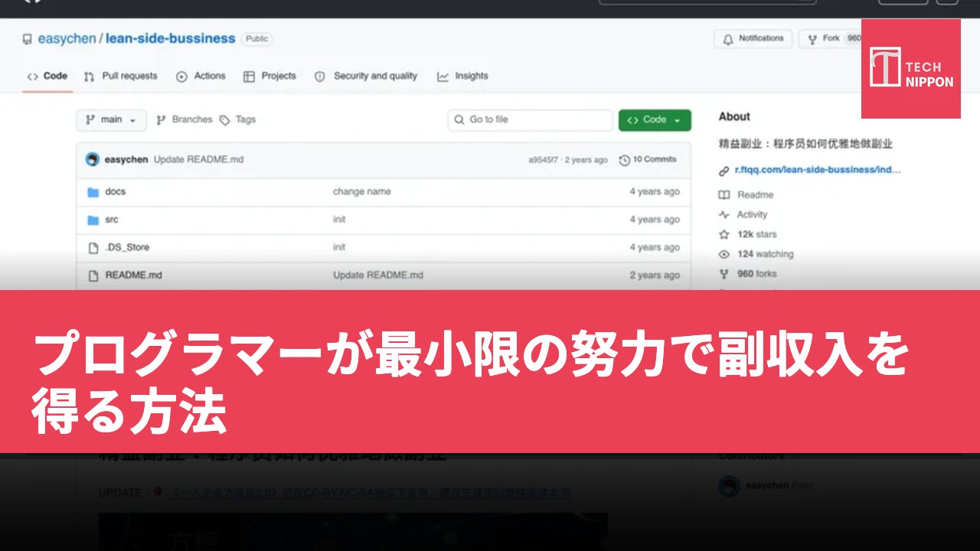This screenshot has width=980, height=551.
Task: Open the lean-side-bussiness repository link
Action: click(x=170, y=38)
